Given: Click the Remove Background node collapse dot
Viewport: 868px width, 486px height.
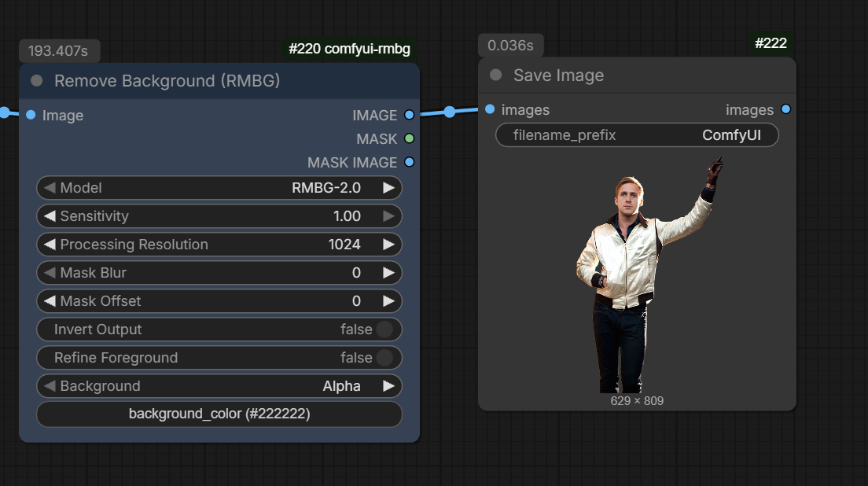Looking at the screenshot, I should pos(37,81).
